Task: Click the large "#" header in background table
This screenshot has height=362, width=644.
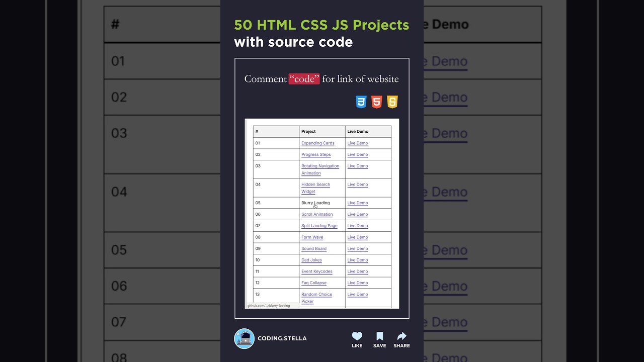Action: [x=115, y=25]
